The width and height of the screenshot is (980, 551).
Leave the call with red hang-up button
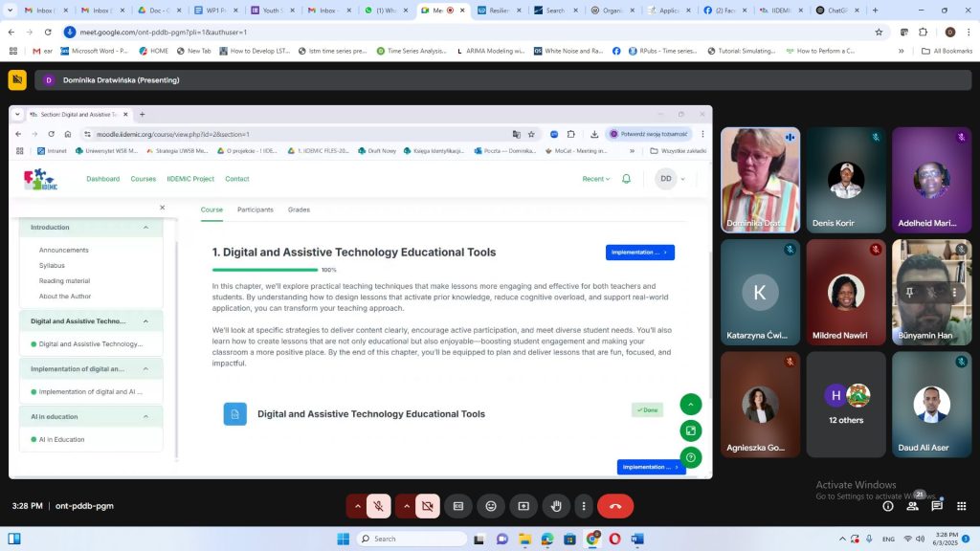(x=615, y=506)
